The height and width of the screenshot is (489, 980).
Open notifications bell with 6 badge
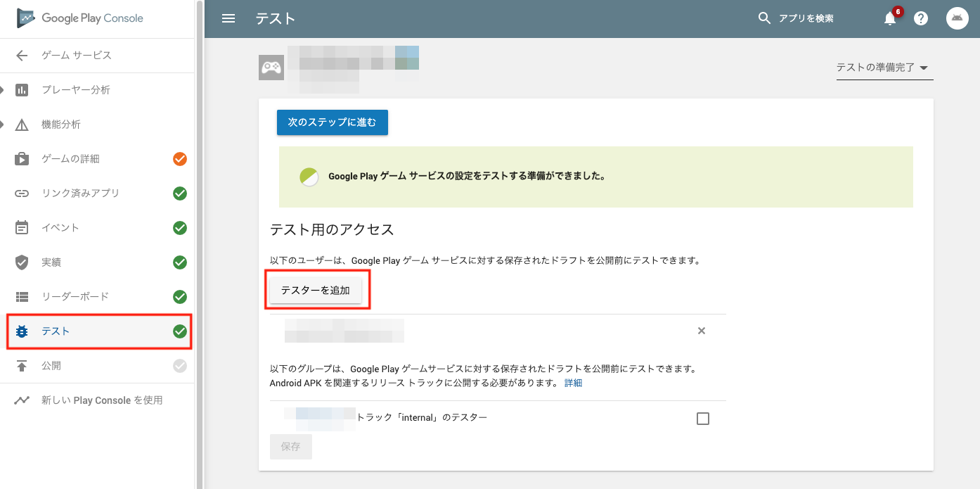tap(891, 18)
